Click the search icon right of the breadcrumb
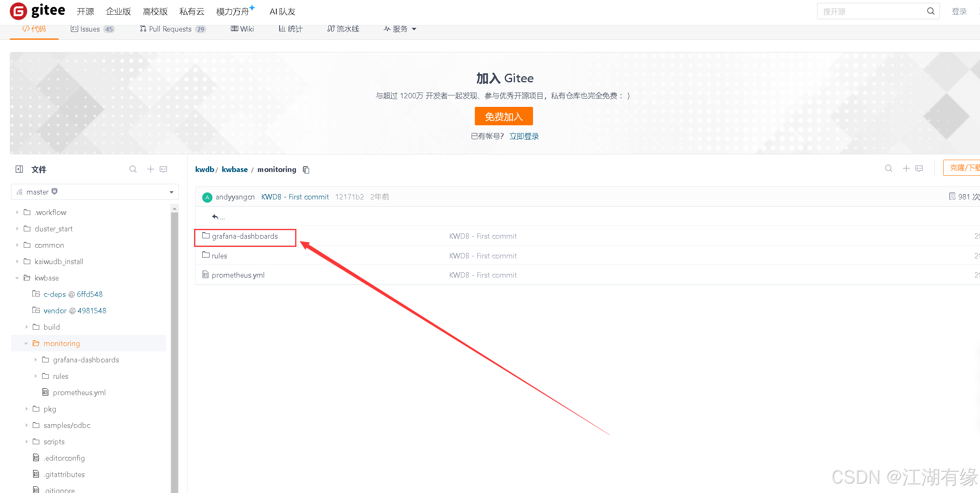980x493 pixels. point(889,169)
